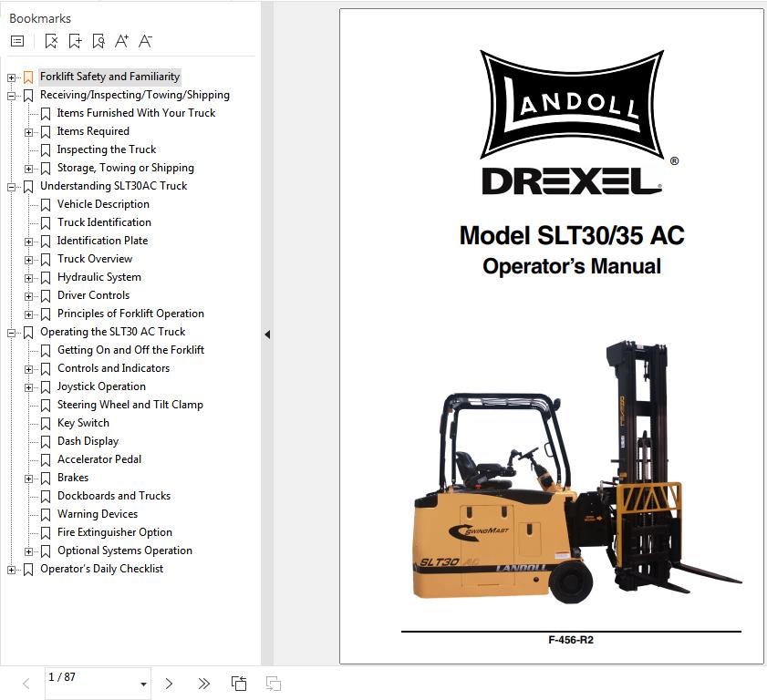Image resolution: width=767 pixels, height=700 pixels.
Task: Open Principles of Forklift Operation bookmark
Action: pos(130,314)
